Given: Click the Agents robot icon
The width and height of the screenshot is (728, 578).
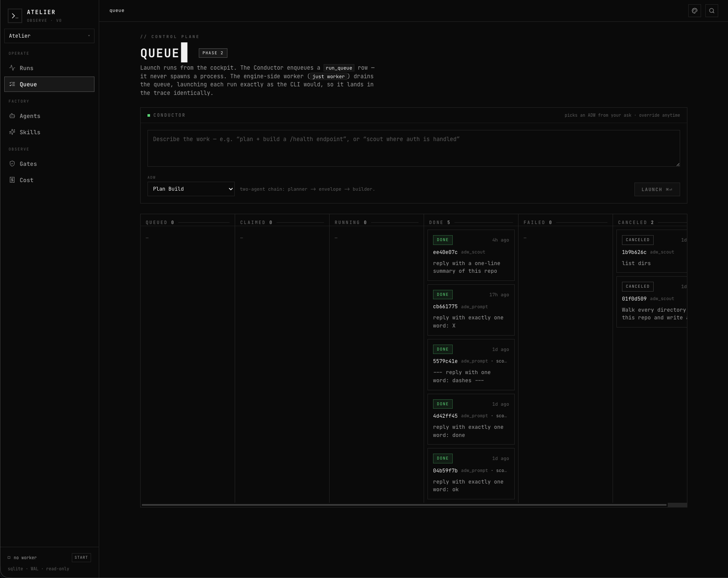Looking at the screenshot, I should pos(12,116).
